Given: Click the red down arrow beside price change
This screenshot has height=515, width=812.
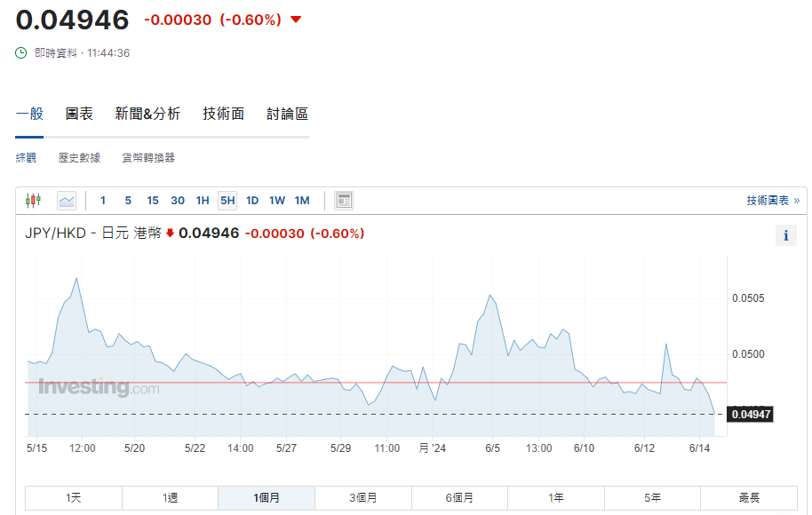Looking at the screenshot, I should pos(296,20).
